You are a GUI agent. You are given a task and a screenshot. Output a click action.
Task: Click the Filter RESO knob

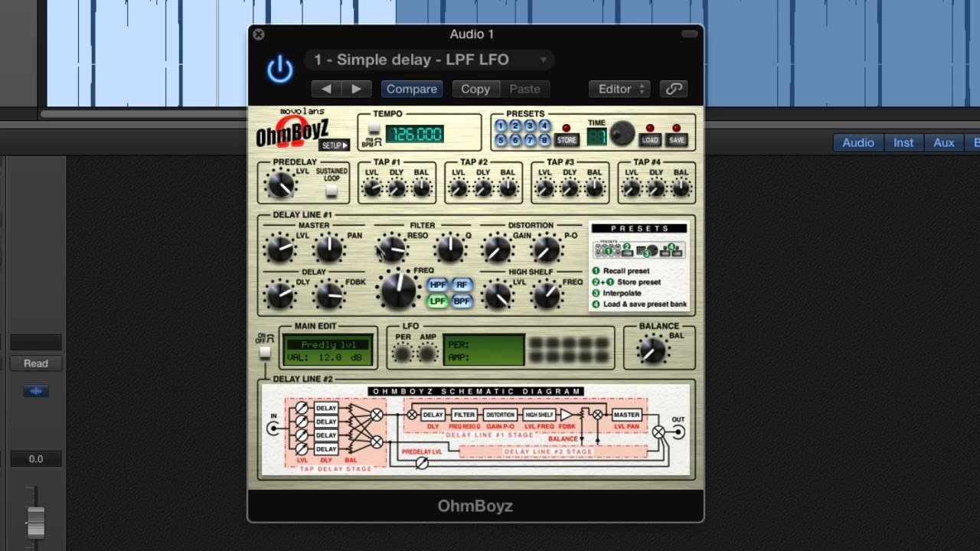[393, 249]
